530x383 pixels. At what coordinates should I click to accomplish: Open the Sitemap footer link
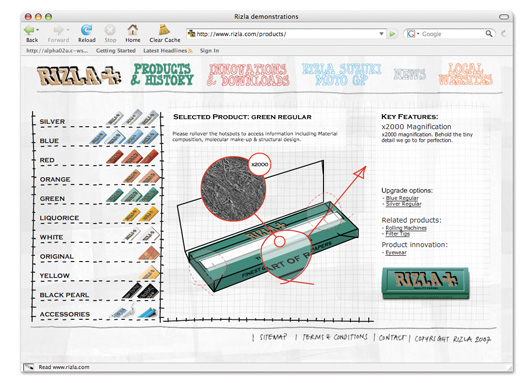click(x=273, y=337)
